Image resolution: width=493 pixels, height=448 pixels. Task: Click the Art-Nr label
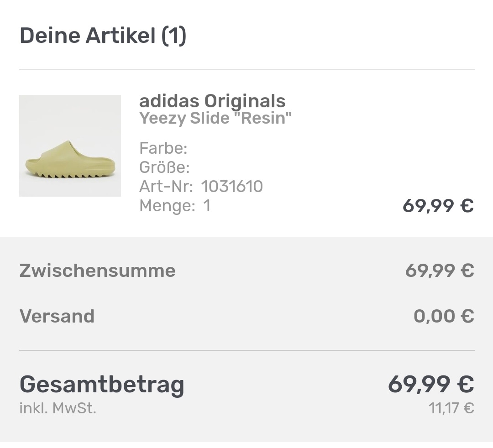(166, 187)
